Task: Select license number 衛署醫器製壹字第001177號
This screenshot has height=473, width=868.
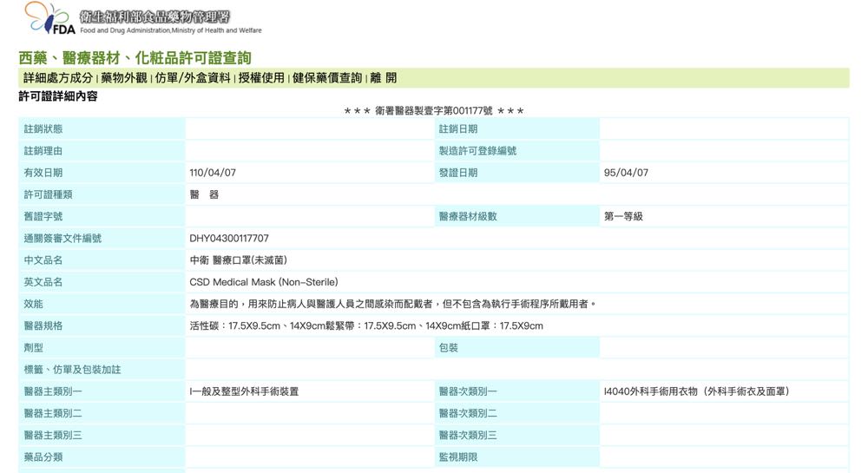Action: [433, 110]
